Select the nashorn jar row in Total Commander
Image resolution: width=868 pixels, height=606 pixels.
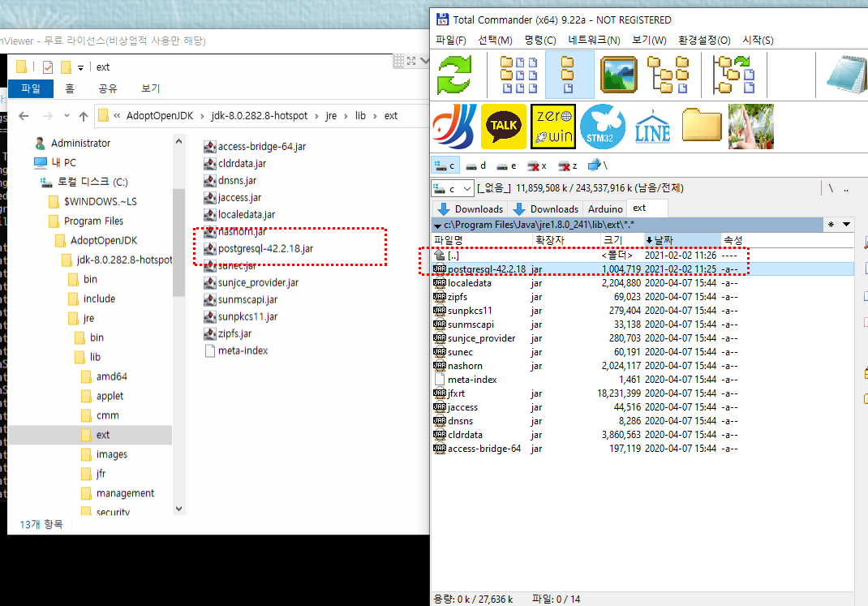coord(642,366)
